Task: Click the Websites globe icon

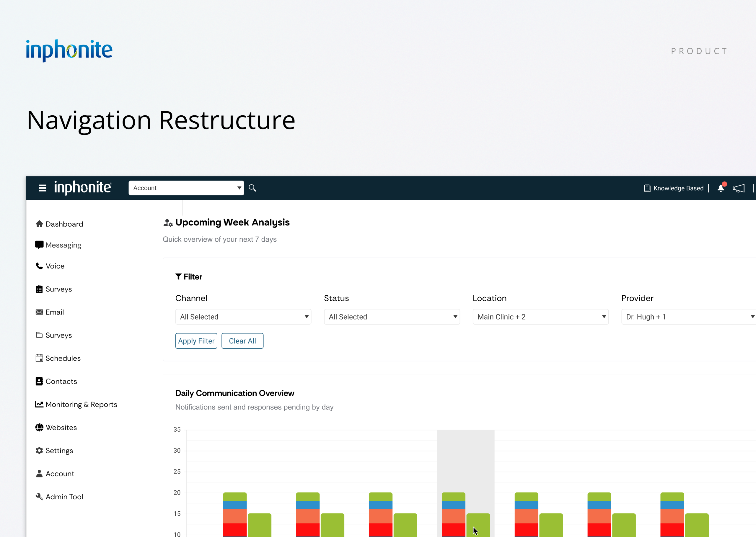Action: [39, 428]
